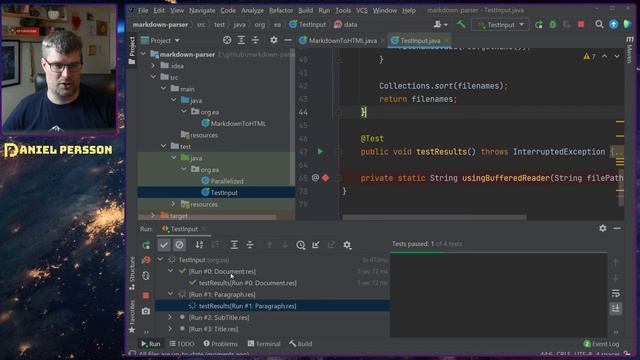Collapse all test results in Run toolbar
Image resolution: width=640 pixels, height=360 pixels.
click(250, 245)
